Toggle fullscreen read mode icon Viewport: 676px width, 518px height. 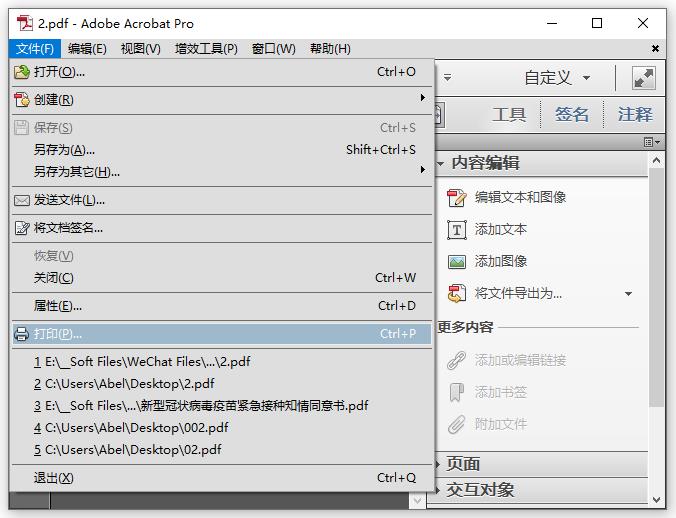coord(644,78)
